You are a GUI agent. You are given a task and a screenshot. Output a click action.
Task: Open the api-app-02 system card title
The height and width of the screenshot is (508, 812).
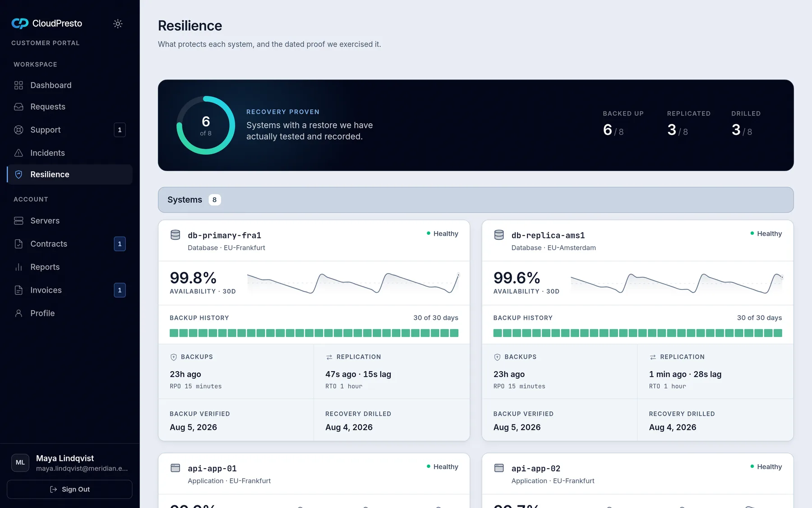pos(536,469)
